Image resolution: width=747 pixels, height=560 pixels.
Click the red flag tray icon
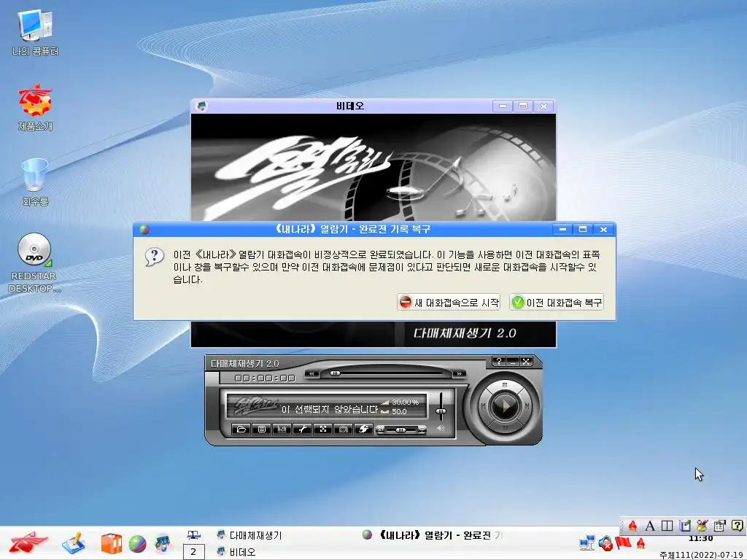623,542
